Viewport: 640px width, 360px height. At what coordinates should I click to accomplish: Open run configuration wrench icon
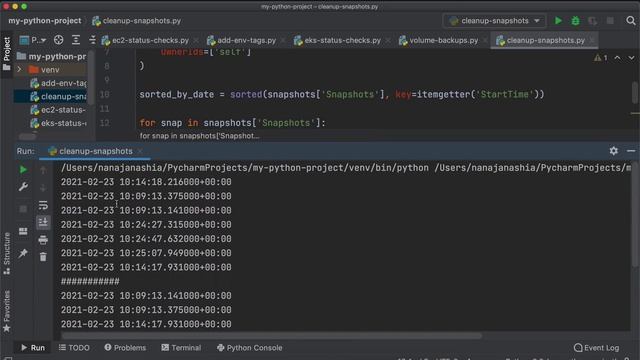pos(23,187)
